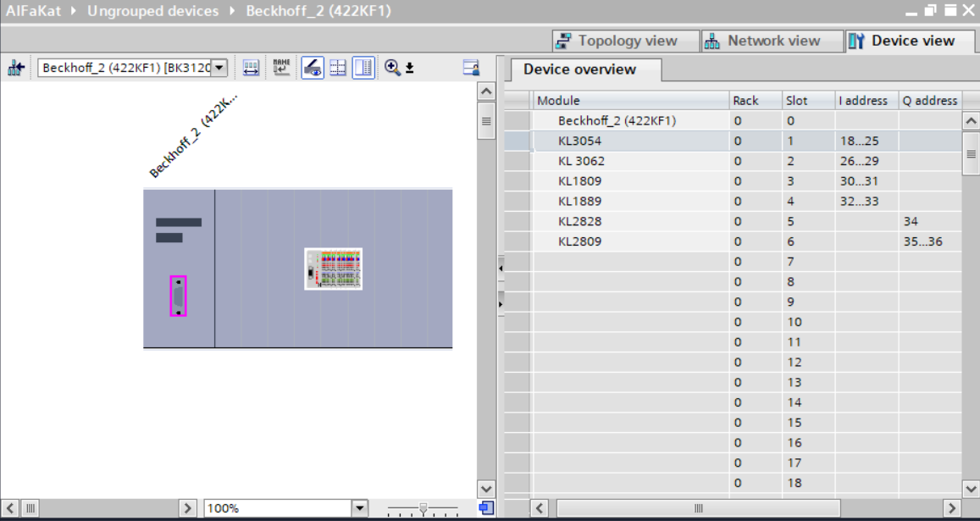Click device overview scroll down arrow
980x521 pixels.
click(x=971, y=489)
